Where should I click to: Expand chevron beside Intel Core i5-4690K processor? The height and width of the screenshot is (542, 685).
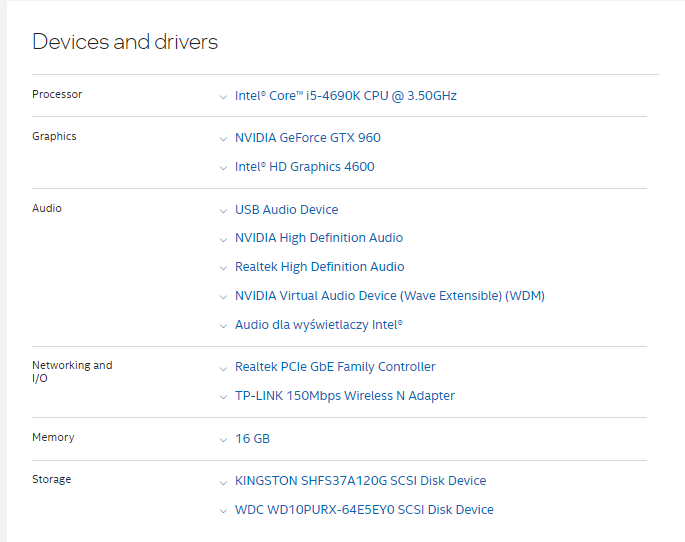223,97
